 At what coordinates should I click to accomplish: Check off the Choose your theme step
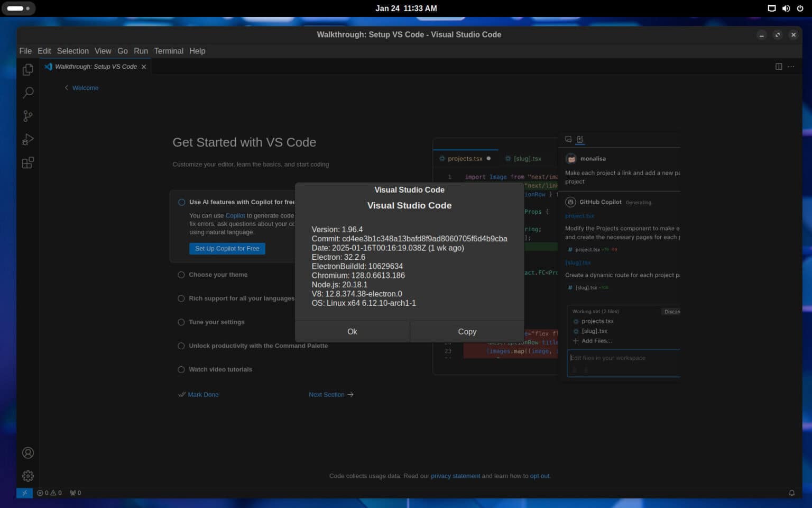[x=181, y=275]
